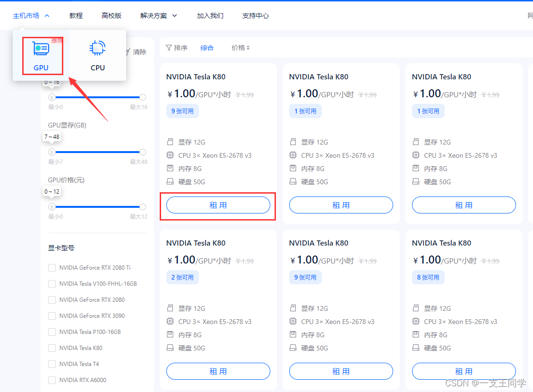Check NVIDIA Tesla T4 filter

[52, 364]
